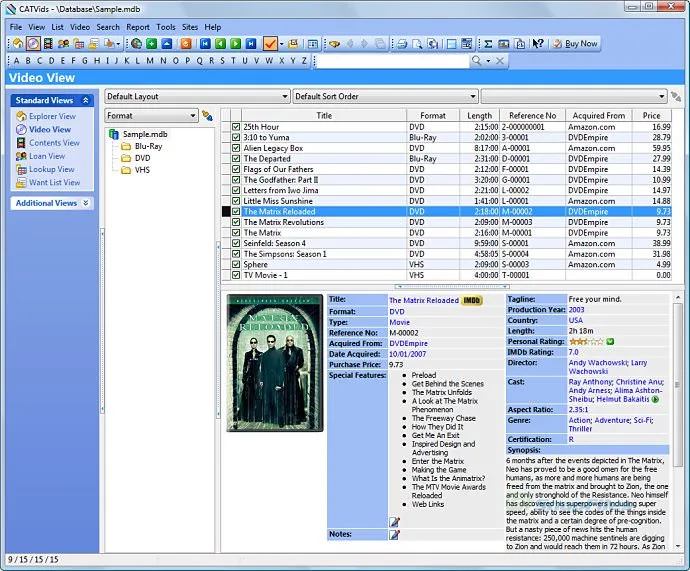This screenshot has height=571, width=690.
Task: Open the Sites menu
Action: pos(190,27)
